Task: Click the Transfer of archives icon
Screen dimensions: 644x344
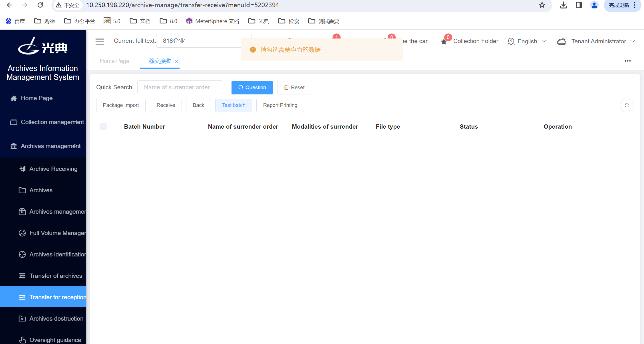Action: coord(22,276)
